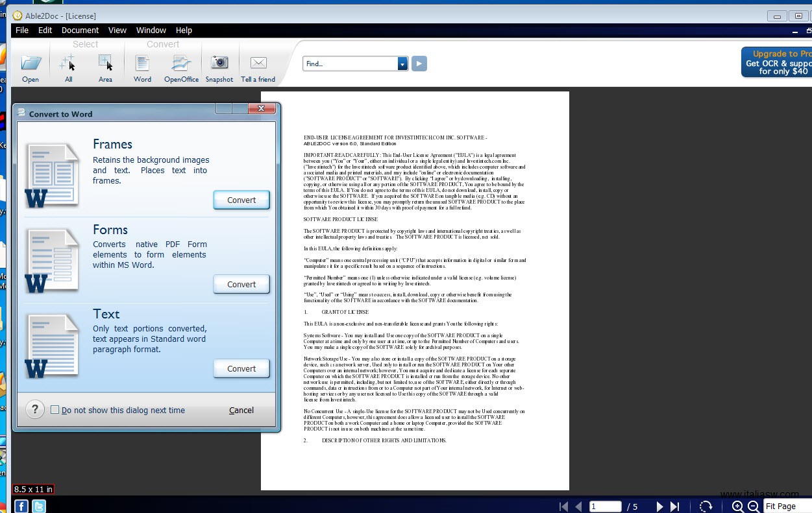Open the Help menu

click(184, 30)
